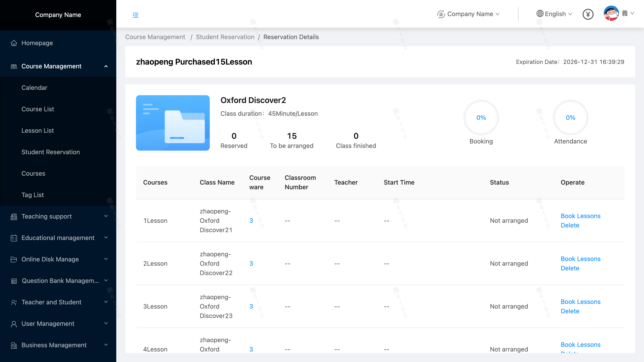Screen dimensions: 644x362
Task: Open Calendar in the sidebar
Action: pos(34,88)
